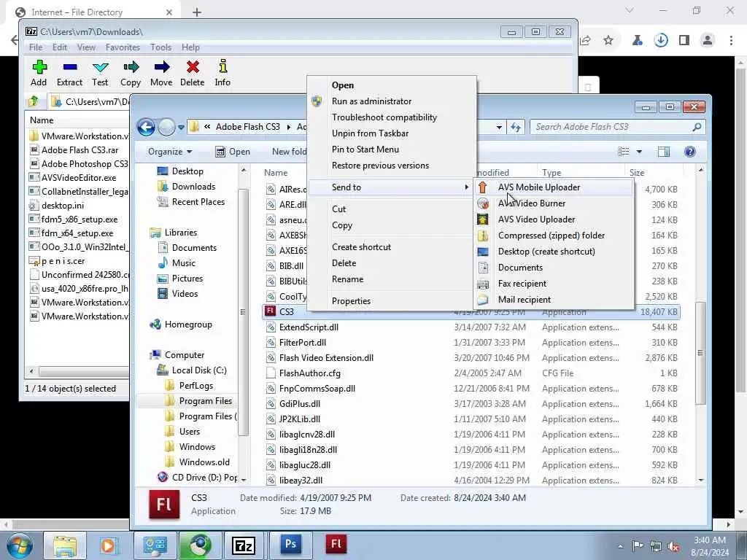Click arrow after Adobe Flash CS3 breadcrumb
This screenshot has height=560, width=747.
tap(289, 127)
